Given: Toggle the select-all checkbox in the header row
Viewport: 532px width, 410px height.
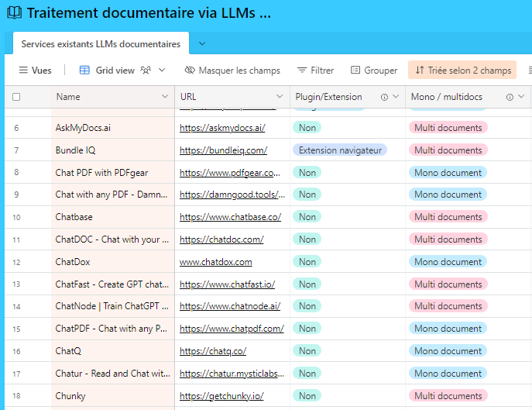Looking at the screenshot, I should coord(16,97).
